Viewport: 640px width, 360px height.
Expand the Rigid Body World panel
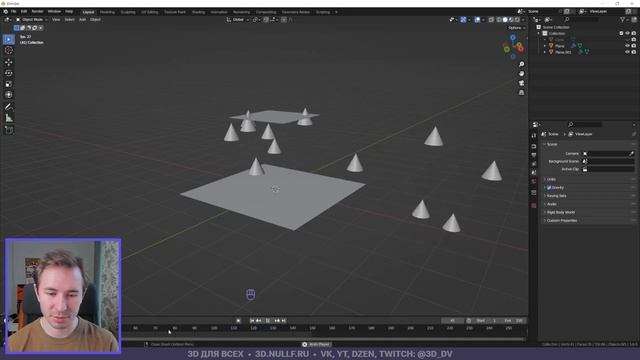(x=560, y=212)
